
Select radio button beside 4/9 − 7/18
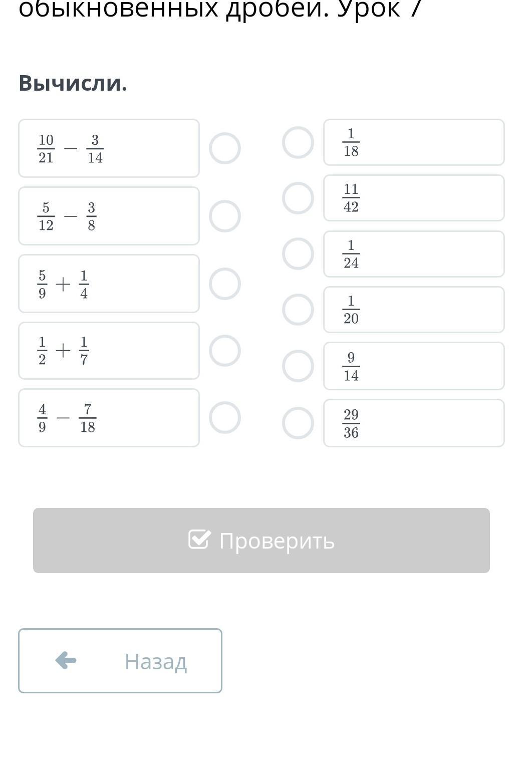click(224, 417)
